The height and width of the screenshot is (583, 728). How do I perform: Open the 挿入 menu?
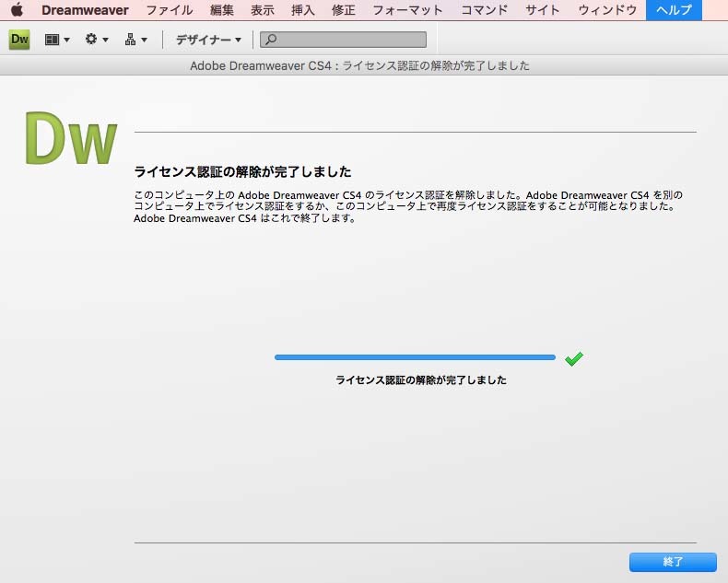click(x=302, y=10)
